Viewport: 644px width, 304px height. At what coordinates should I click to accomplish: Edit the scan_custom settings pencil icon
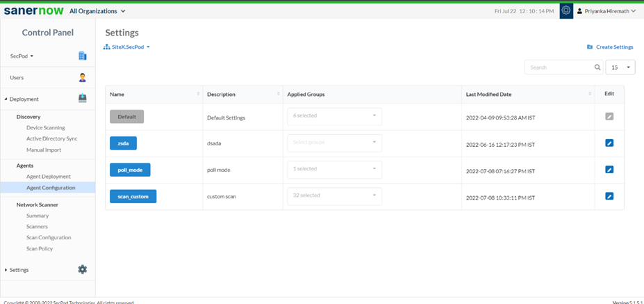pos(609,195)
